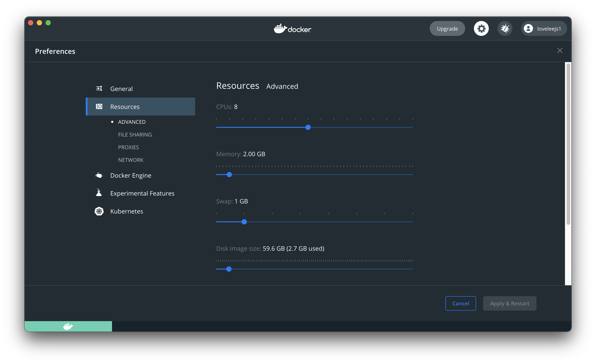Click the General sliders icon
The width and height of the screenshot is (596, 364).
(99, 89)
